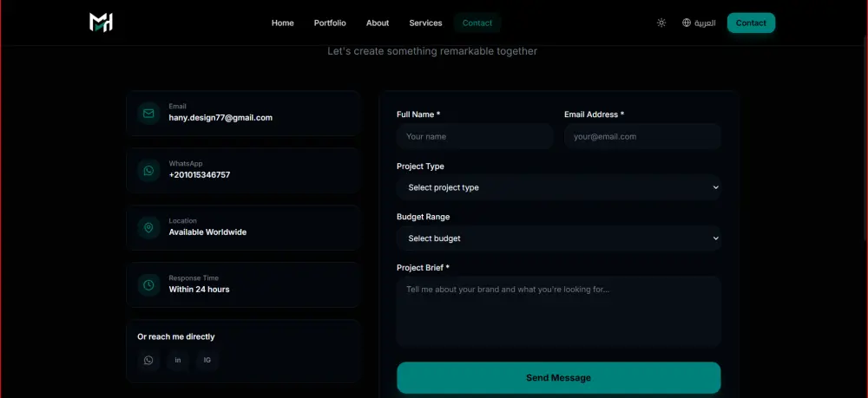
Task: Click the Location pin icon
Action: (148, 228)
